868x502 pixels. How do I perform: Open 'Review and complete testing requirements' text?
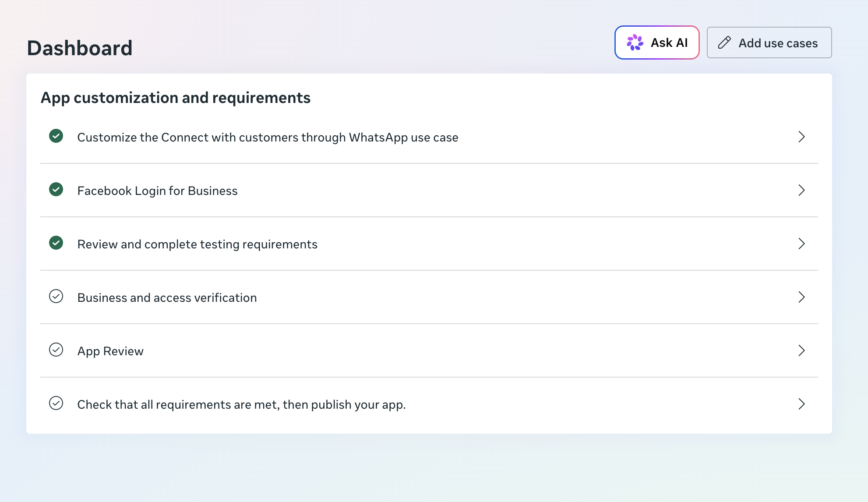[197, 244]
